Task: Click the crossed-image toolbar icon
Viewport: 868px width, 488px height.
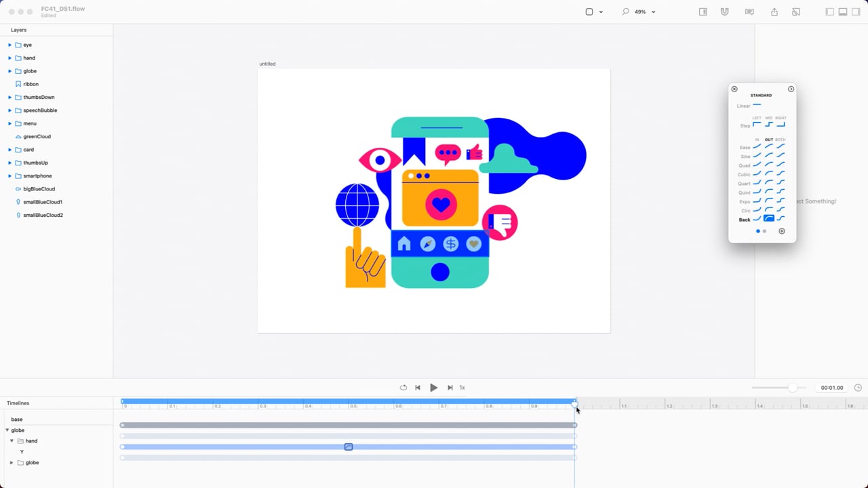Action: 796,12
